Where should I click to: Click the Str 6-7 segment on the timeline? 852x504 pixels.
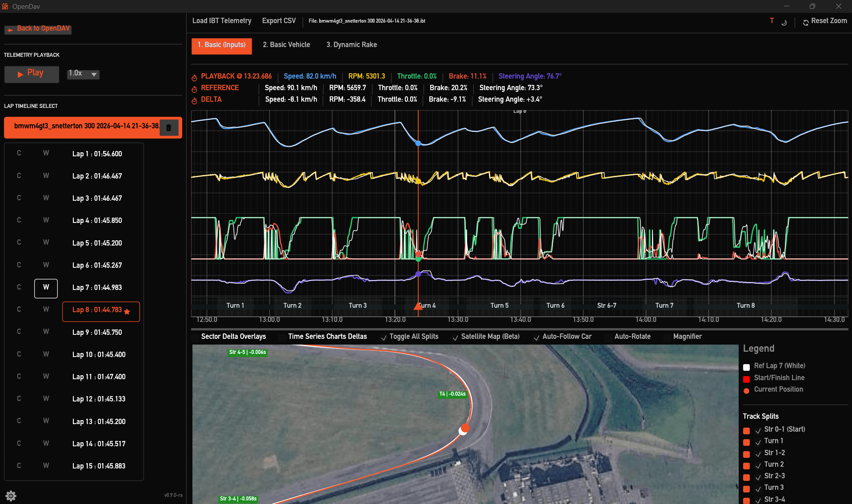[x=607, y=306]
